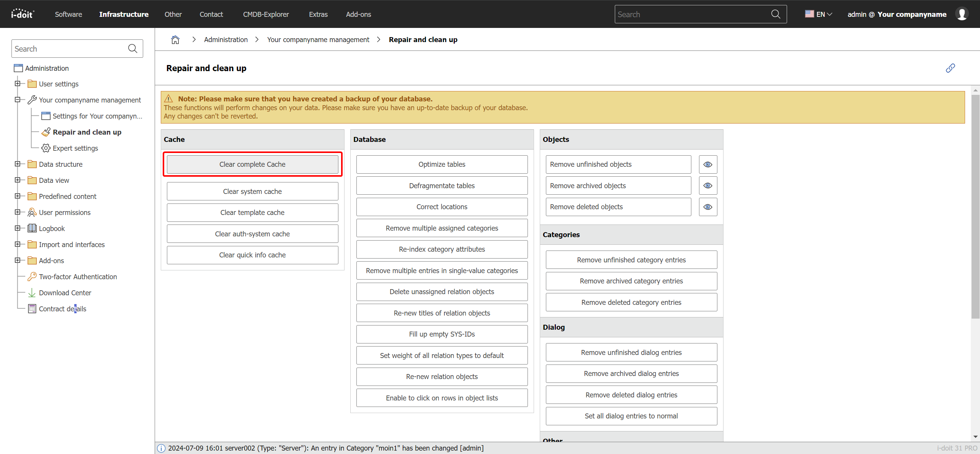Click the warning triangle icon in note
Screen dimensions: 980x454
(x=168, y=99)
